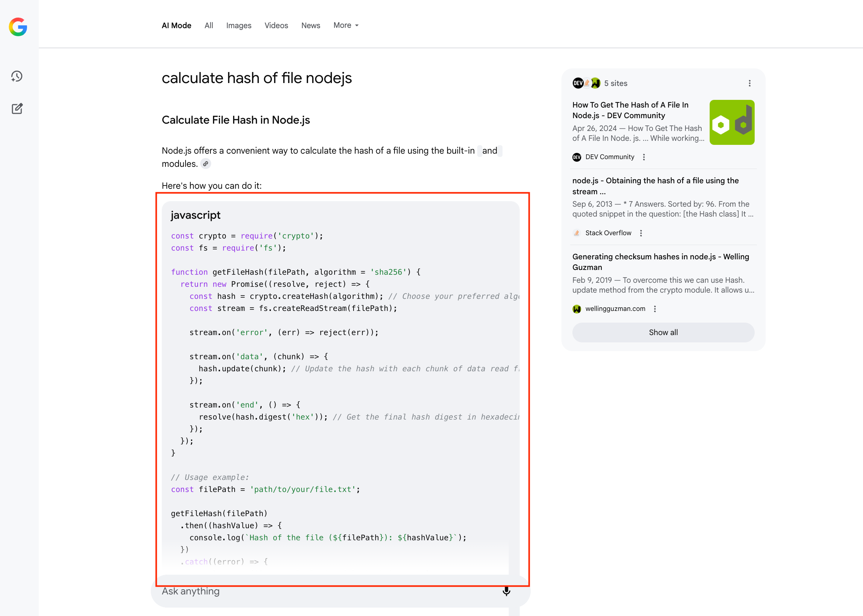Click the stacked site favicons by '5 sites'
This screenshot has height=616, width=863.
[586, 83]
